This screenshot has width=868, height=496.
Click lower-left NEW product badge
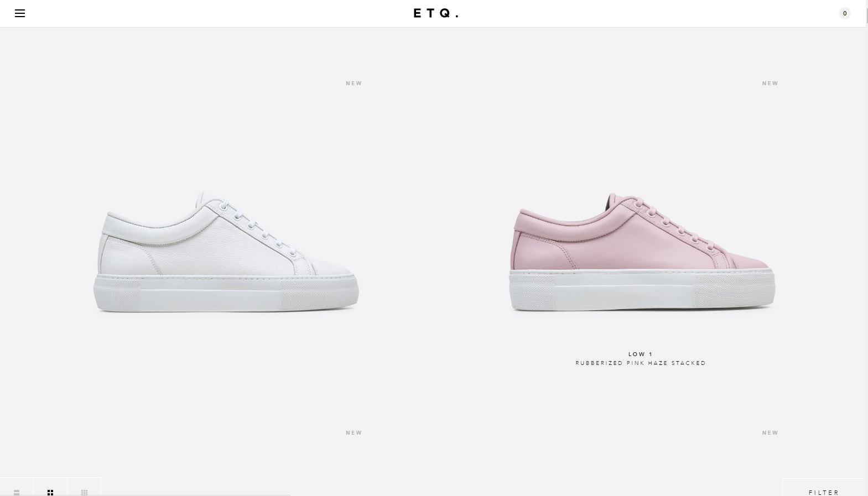click(354, 433)
